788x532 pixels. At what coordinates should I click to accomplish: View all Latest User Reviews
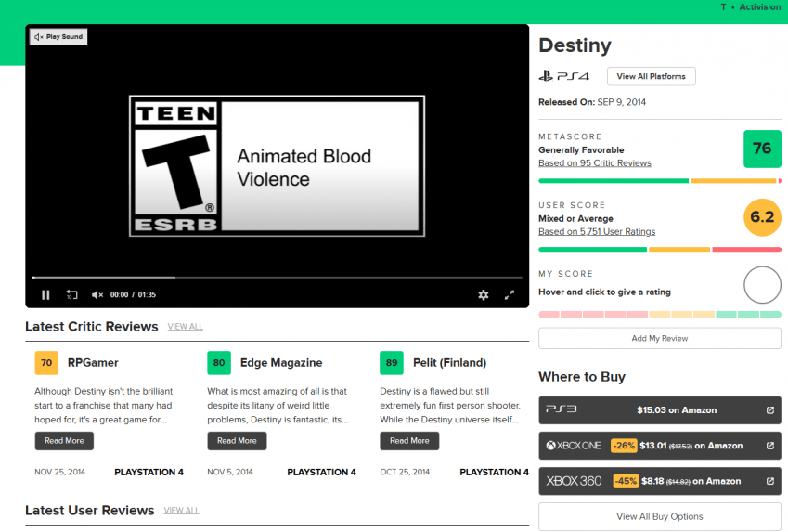coord(181,511)
